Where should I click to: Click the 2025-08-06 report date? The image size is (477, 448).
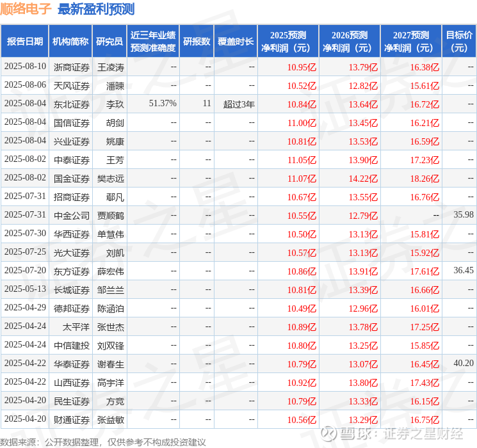tap(25, 84)
